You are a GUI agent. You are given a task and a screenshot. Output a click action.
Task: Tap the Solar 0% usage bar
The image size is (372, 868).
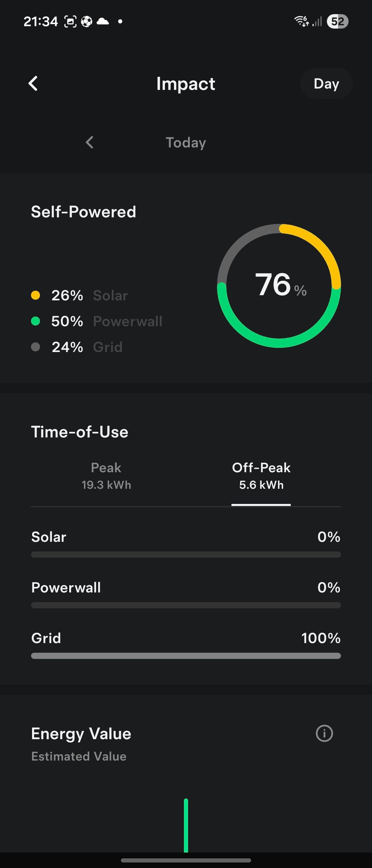click(186, 555)
